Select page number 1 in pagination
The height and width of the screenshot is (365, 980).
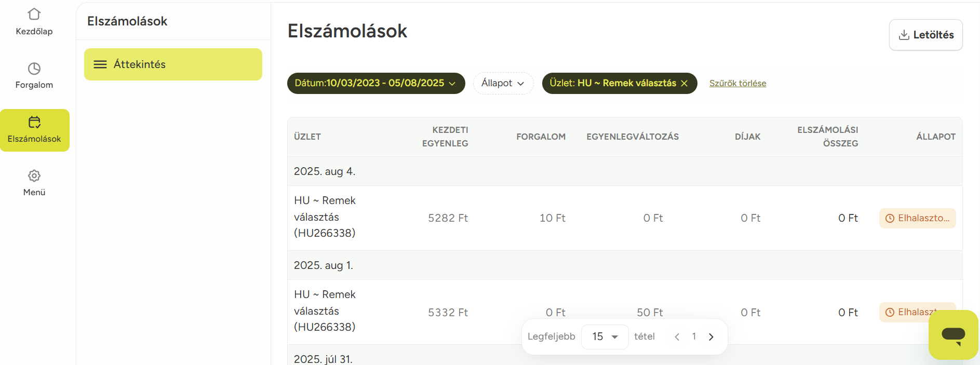pyautogui.click(x=694, y=337)
